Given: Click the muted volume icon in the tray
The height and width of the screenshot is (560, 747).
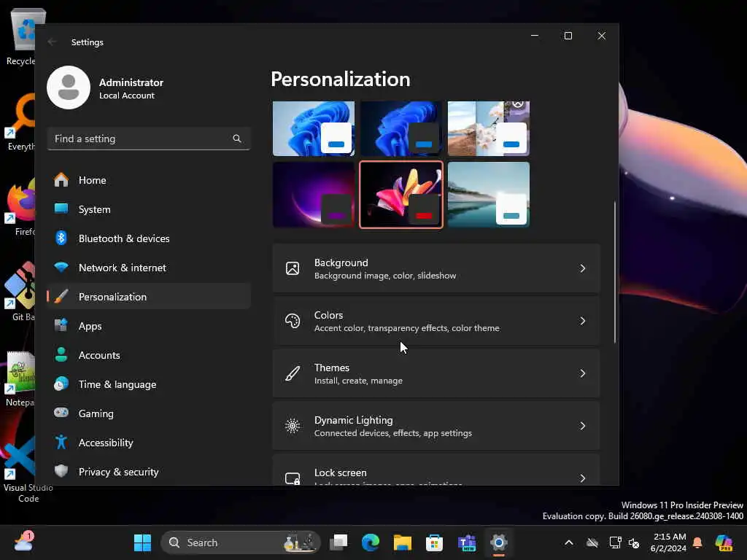Looking at the screenshot, I should tap(634, 542).
